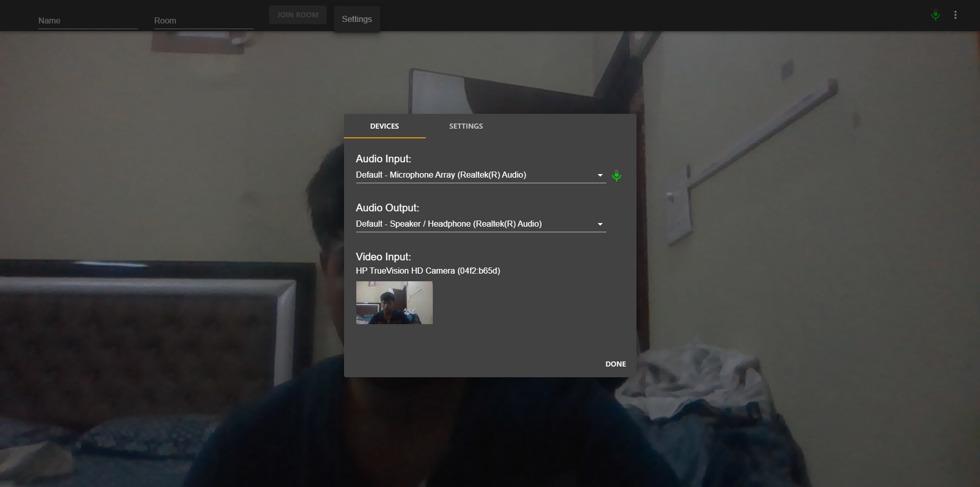Click the mic level indicator beside Audio Input

pos(616,176)
